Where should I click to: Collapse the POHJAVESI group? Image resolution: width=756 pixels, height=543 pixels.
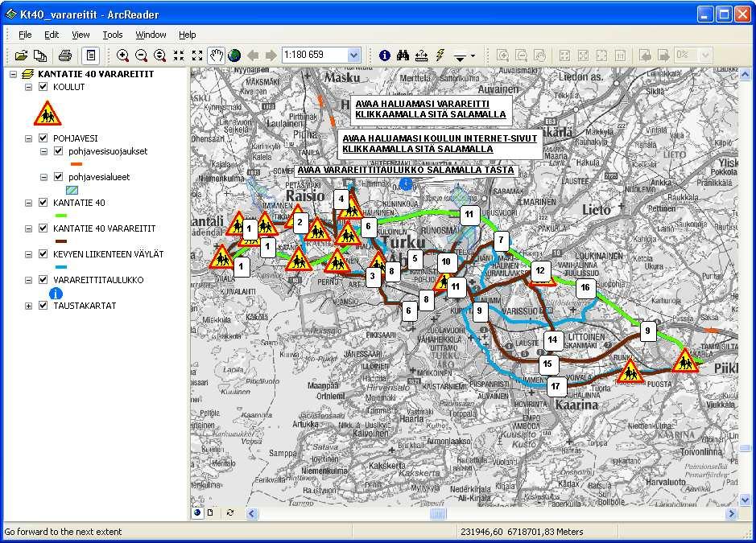click(28, 138)
